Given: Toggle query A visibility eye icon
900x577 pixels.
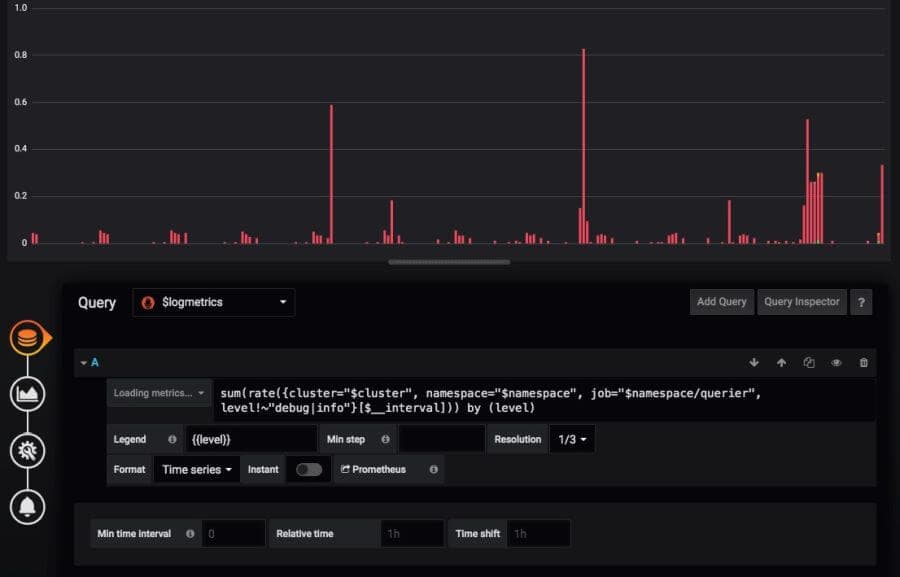Looking at the screenshot, I should [836, 362].
